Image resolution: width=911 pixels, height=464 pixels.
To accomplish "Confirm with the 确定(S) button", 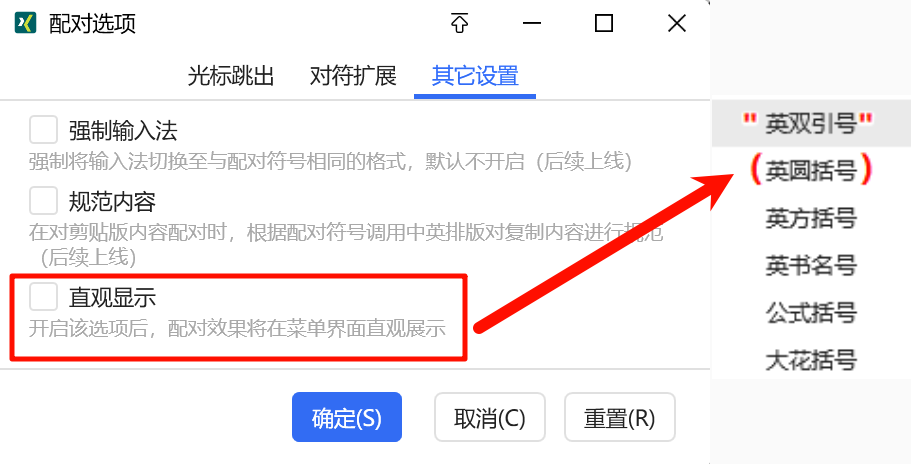I will coord(347,417).
